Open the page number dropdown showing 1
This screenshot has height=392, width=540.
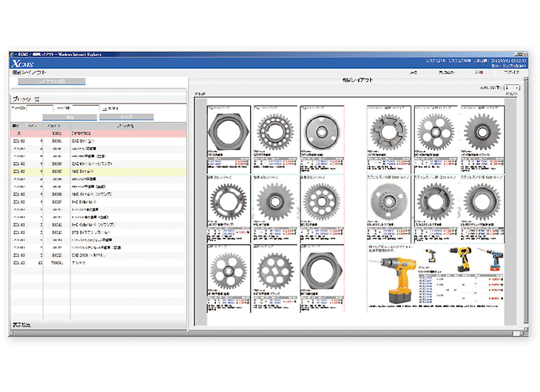[x=513, y=88]
